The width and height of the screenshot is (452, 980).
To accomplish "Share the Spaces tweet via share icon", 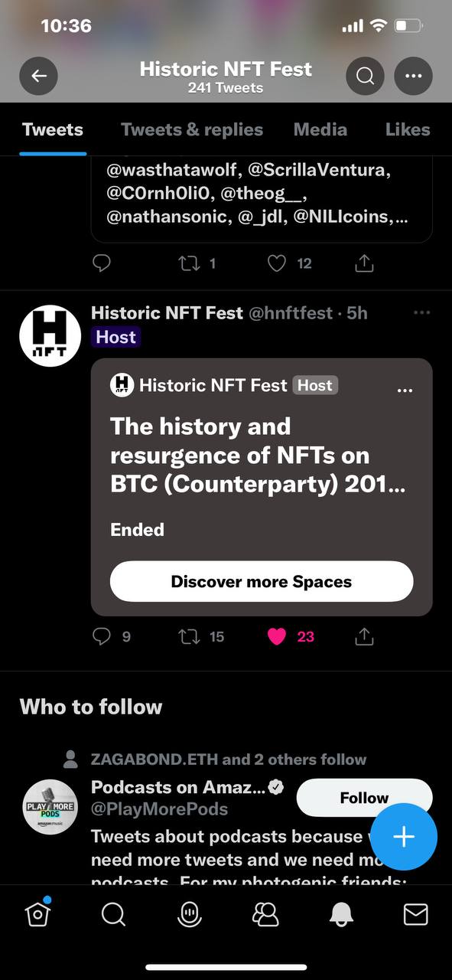I will (364, 636).
